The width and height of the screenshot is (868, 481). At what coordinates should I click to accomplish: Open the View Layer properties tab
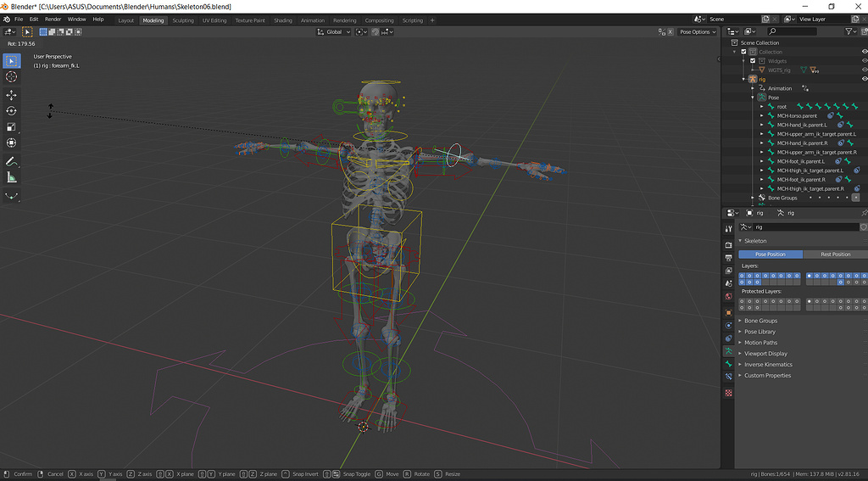(x=728, y=271)
